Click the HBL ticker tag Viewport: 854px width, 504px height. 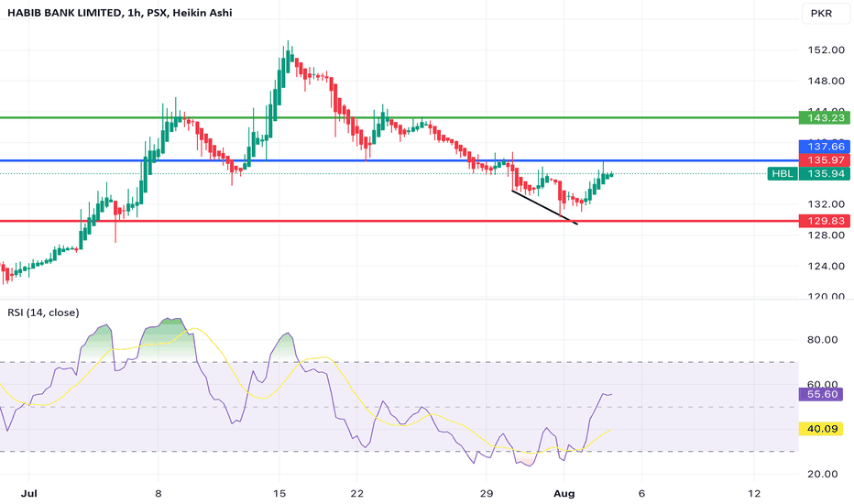[783, 174]
